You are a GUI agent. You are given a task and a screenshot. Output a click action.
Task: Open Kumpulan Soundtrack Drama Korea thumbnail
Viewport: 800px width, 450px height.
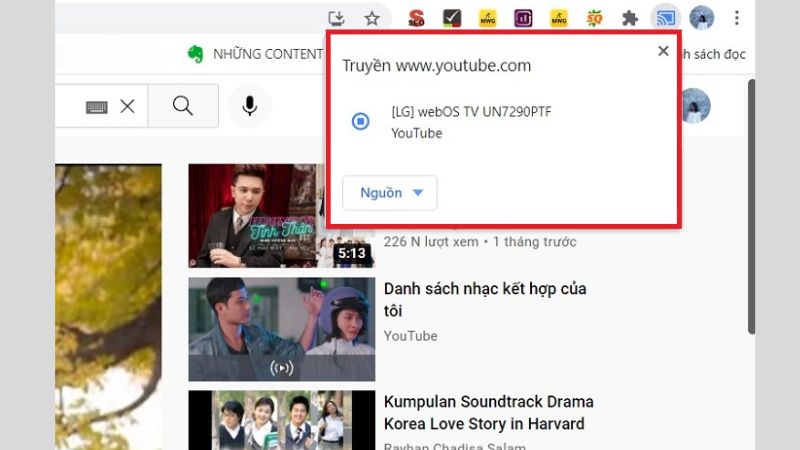coord(282,420)
